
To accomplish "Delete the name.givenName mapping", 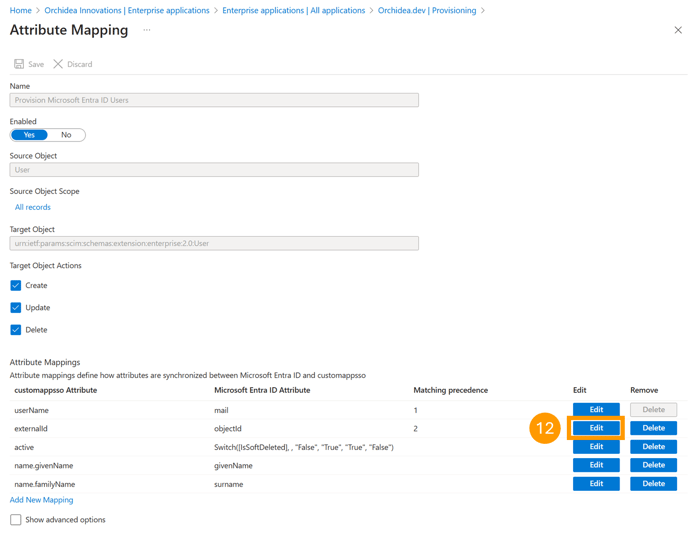I will (653, 465).
